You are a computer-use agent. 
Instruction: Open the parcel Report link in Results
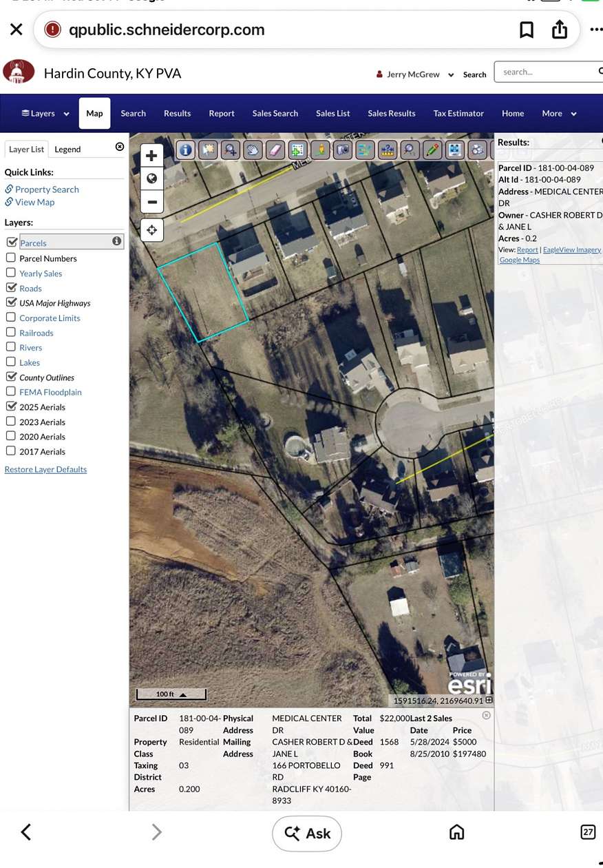coord(527,249)
